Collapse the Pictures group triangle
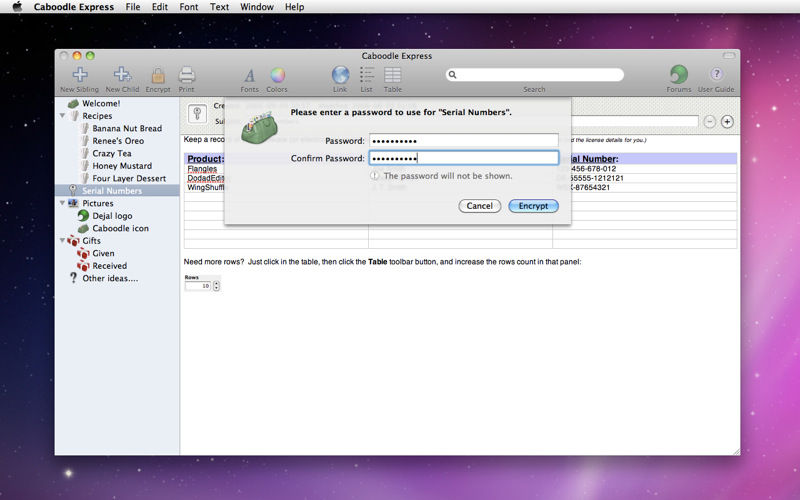The width and height of the screenshot is (800, 500). coord(62,203)
